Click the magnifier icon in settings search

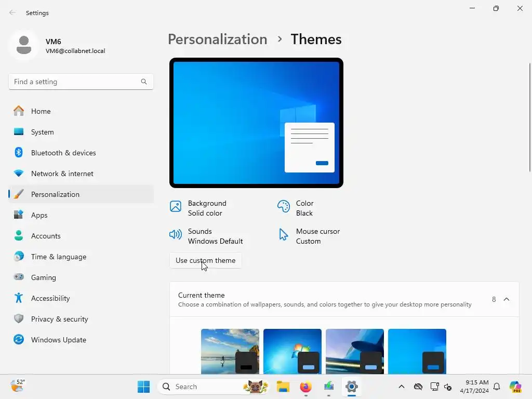point(144,82)
